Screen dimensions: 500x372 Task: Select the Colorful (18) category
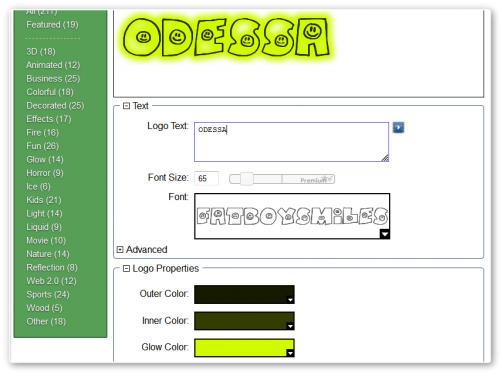tap(50, 92)
